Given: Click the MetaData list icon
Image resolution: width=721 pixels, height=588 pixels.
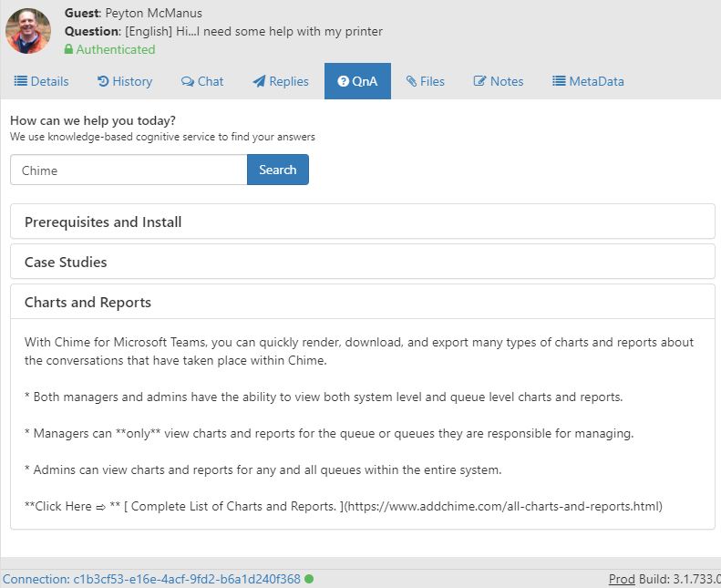Looking at the screenshot, I should tap(559, 81).
